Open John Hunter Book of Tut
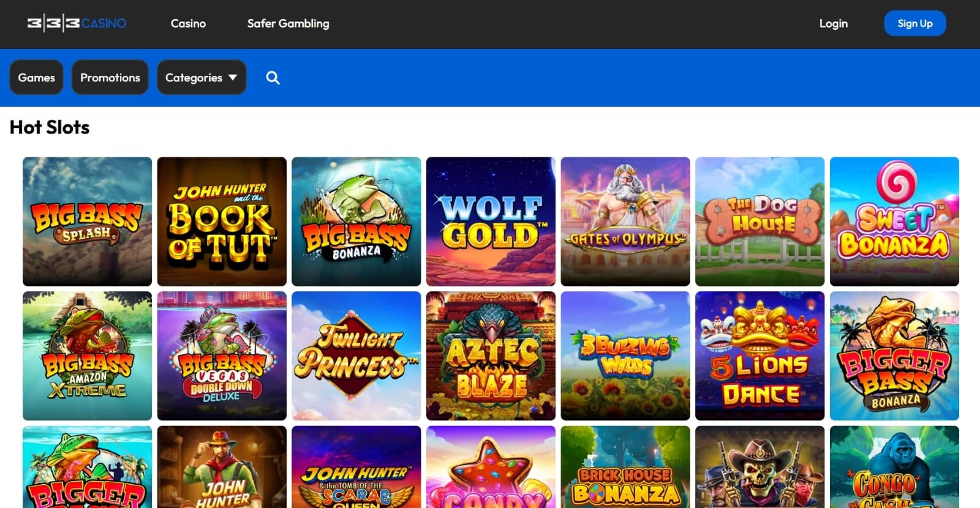 tap(222, 222)
